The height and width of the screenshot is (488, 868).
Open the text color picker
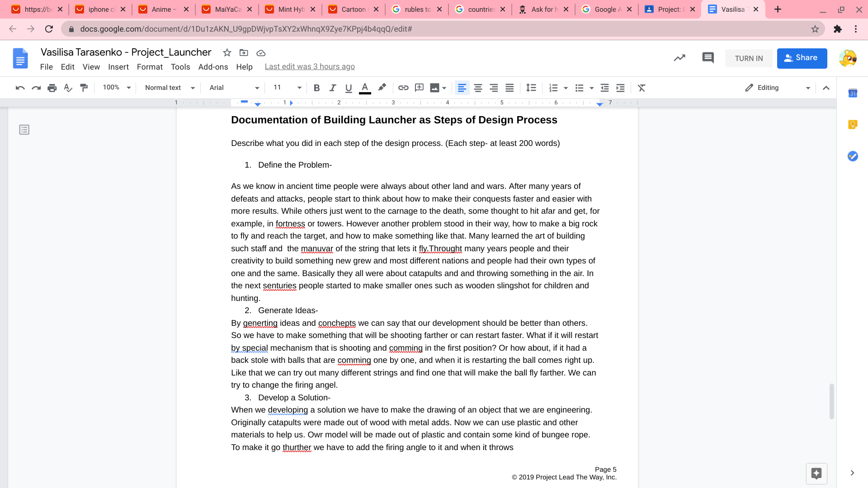365,88
